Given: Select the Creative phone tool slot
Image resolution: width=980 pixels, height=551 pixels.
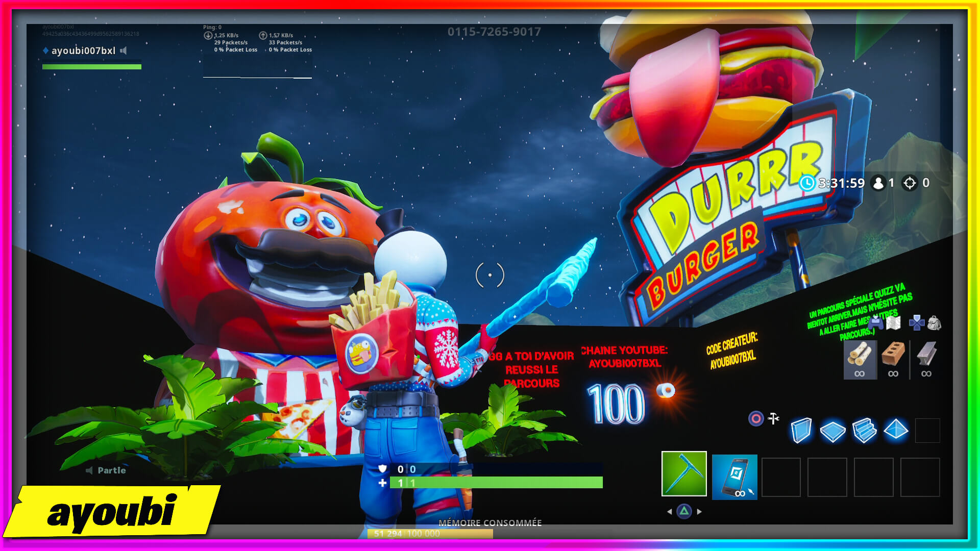Looking at the screenshot, I should (734, 477).
